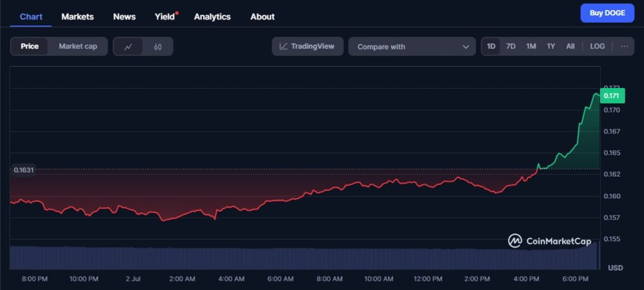Click the USD currency label
The height and width of the screenshot is (290, 644).
tap(615, 268)
